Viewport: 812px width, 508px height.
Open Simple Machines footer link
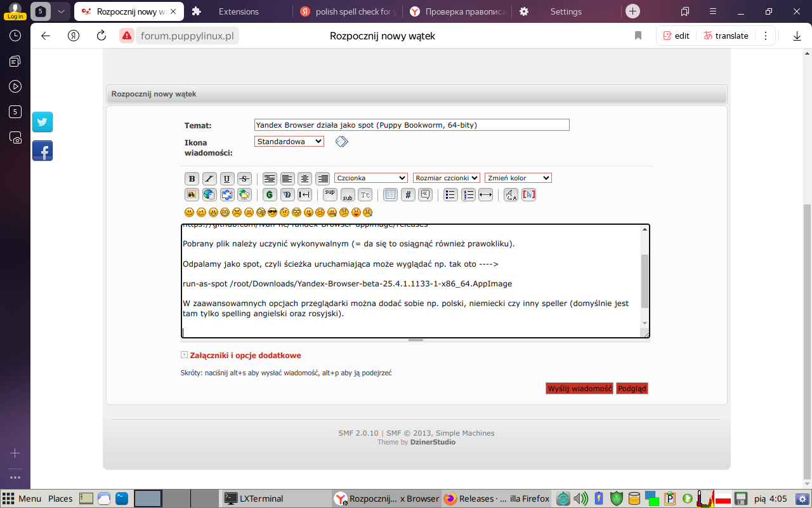465,433
